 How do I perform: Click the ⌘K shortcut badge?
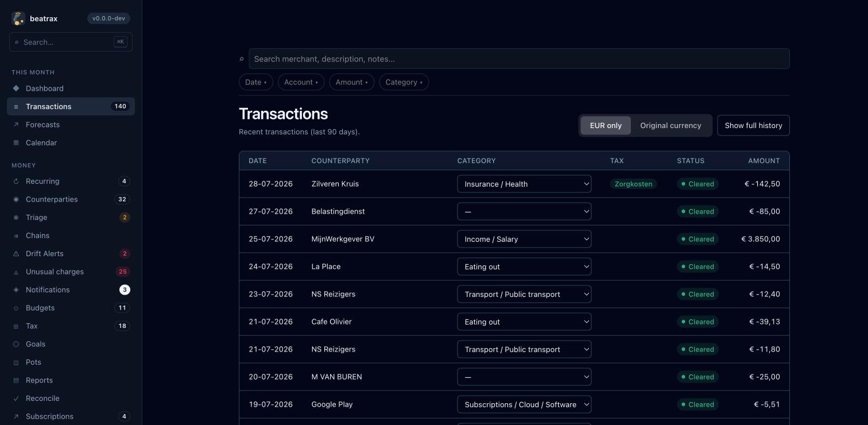[121, 42]
